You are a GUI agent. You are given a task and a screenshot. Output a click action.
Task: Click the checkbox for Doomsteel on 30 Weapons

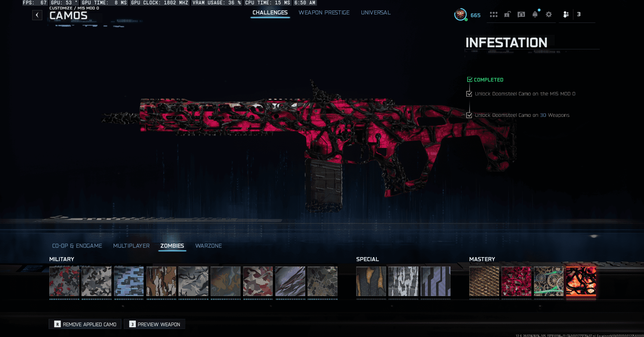469,115
